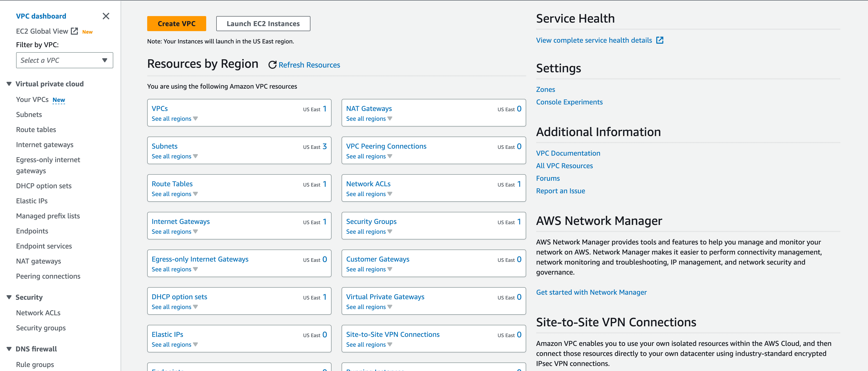Viewport: 868px width, 371px height.
Task: Click the service health external-link icon
Action: tap(660, 40)
